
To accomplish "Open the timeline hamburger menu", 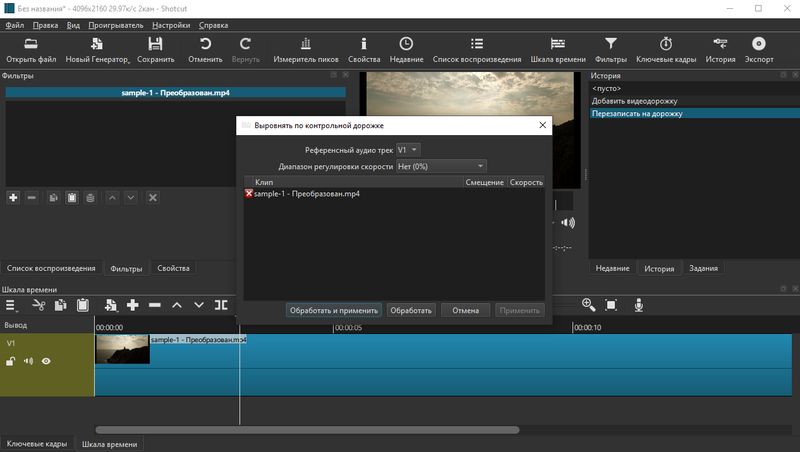I will pos(12,305).
